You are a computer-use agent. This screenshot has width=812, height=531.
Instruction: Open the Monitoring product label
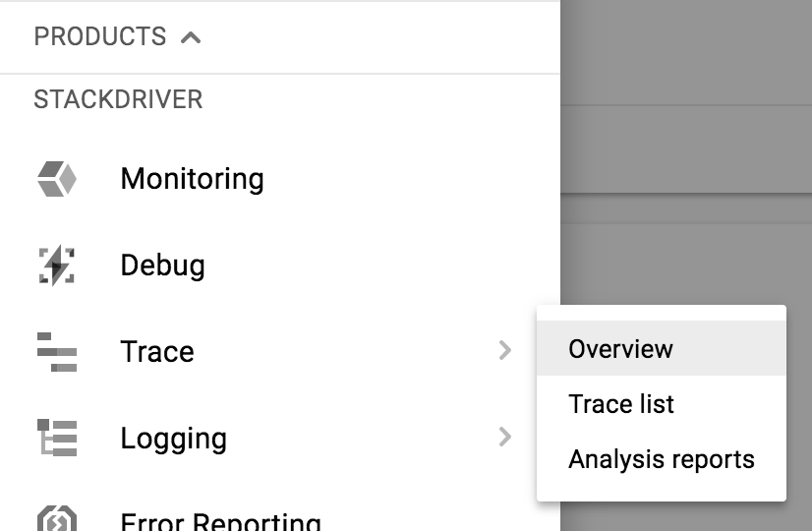tap(192, 179)
